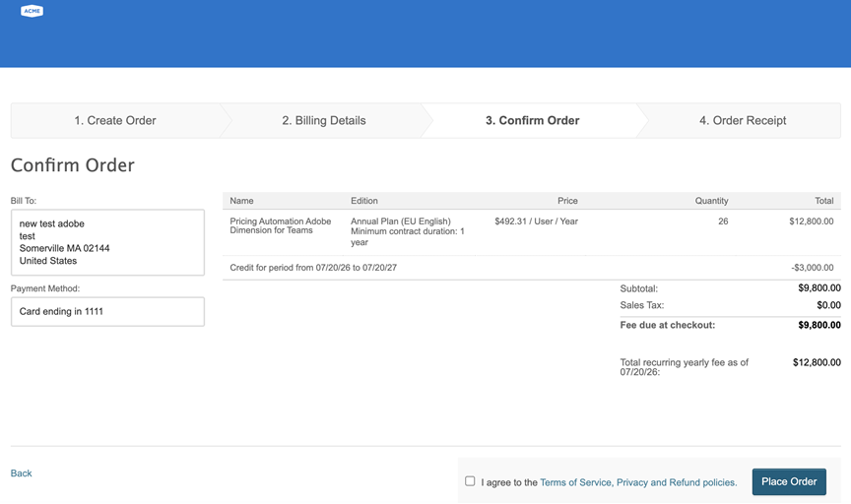Go to the 1. Create Order step
The height and width of the screenshot is (504, 851).
click(x=115, y=120)
